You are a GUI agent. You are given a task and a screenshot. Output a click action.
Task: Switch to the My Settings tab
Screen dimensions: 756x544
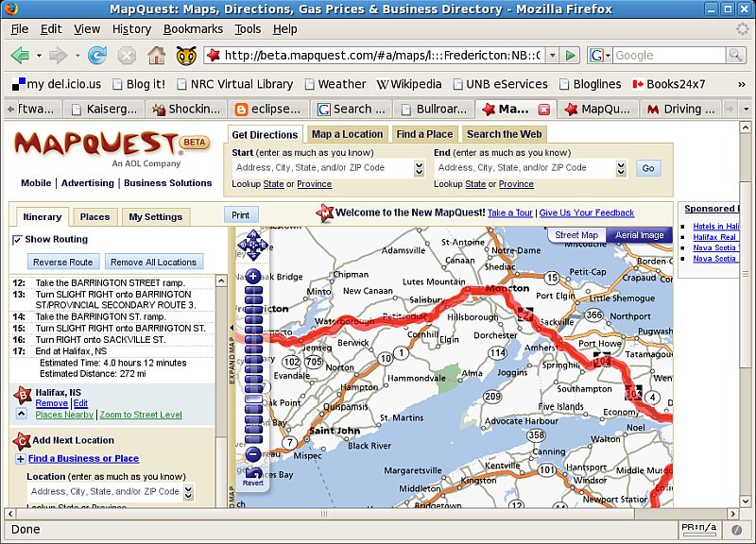155,217
